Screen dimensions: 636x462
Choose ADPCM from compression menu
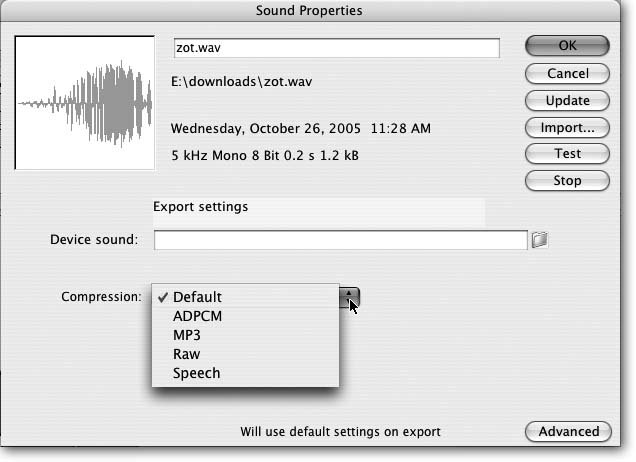click(197, 316)
